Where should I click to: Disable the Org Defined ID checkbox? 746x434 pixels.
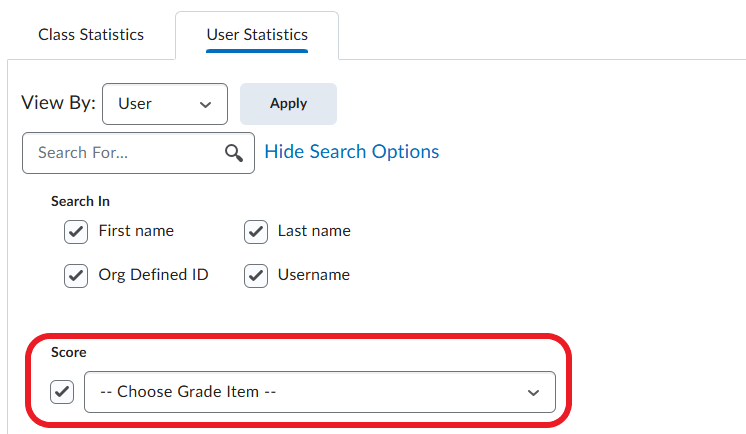(76, 275)
